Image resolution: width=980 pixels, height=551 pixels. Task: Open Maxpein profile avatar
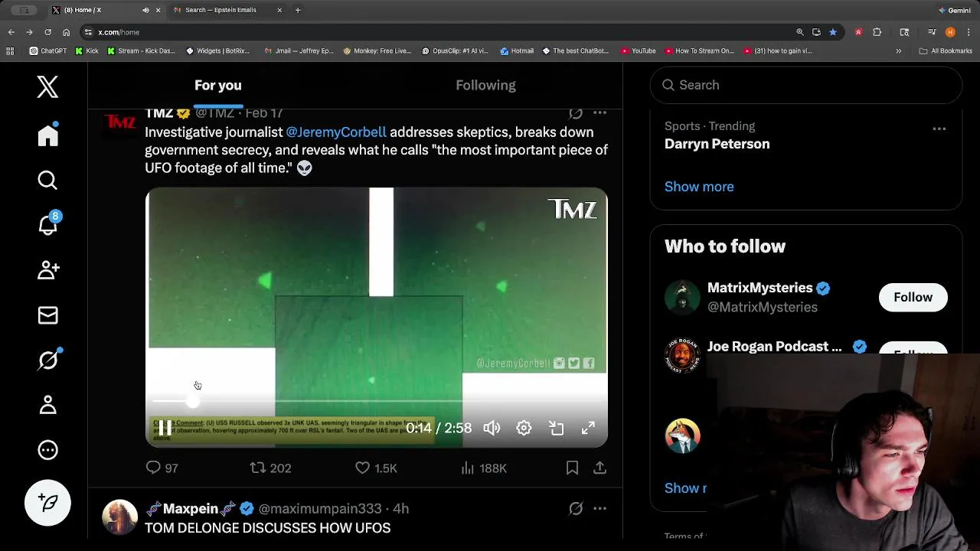coord(119,517)
